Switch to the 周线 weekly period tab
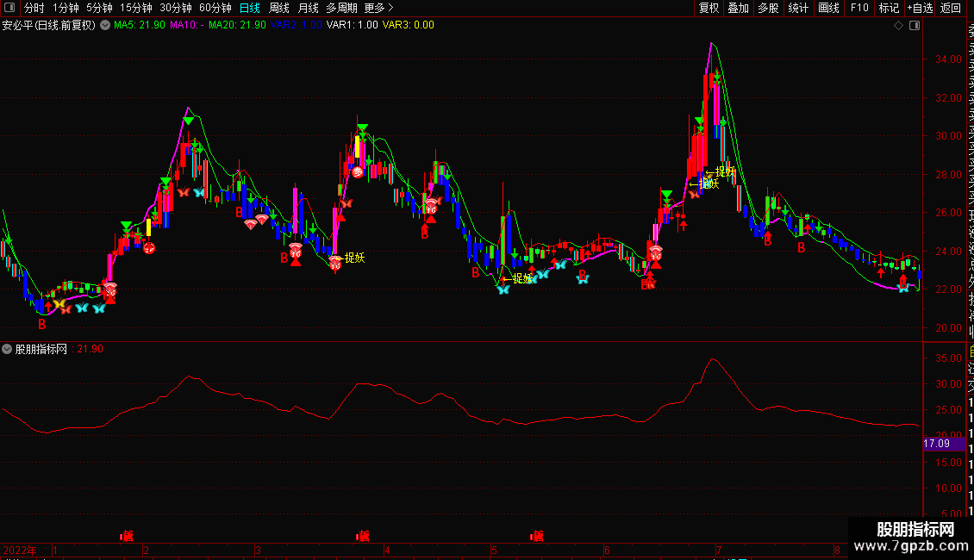Screen dimensions: 974x560 pyautogui.click(x=279, y=8)
